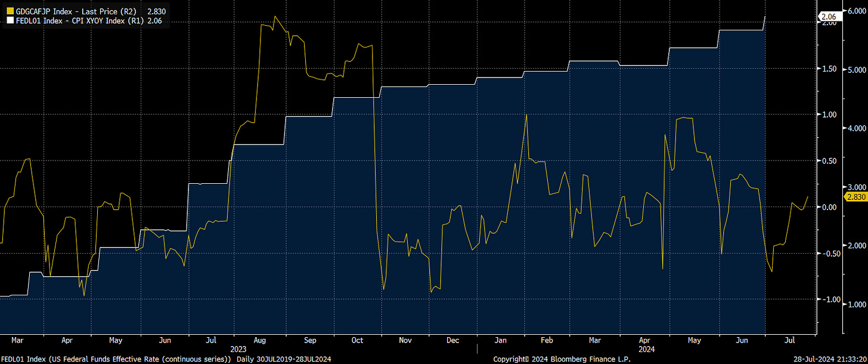The width and height of the screenshot is (868, 364).
Task: Click the US Federal Funds Effective Rate footer title
Action: click(116, 359)
